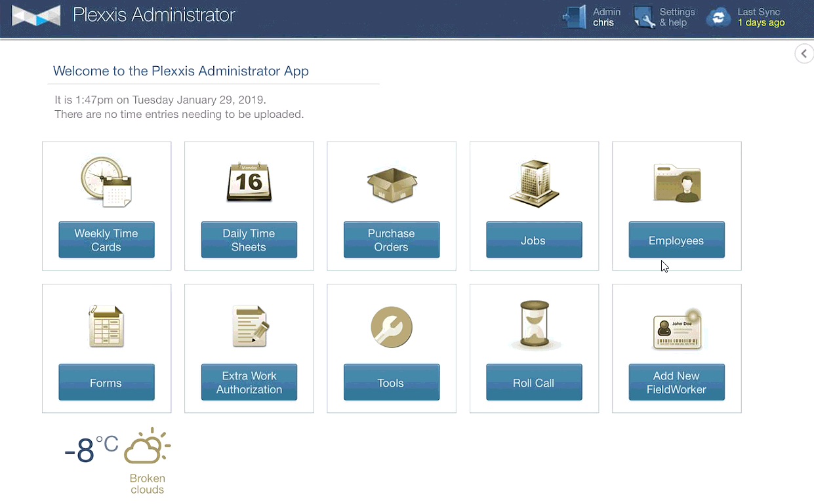Image resolution: width=814 pixels, height=504 pixels.
Task: Open Settings & help text
Action: tap(677, 17)
